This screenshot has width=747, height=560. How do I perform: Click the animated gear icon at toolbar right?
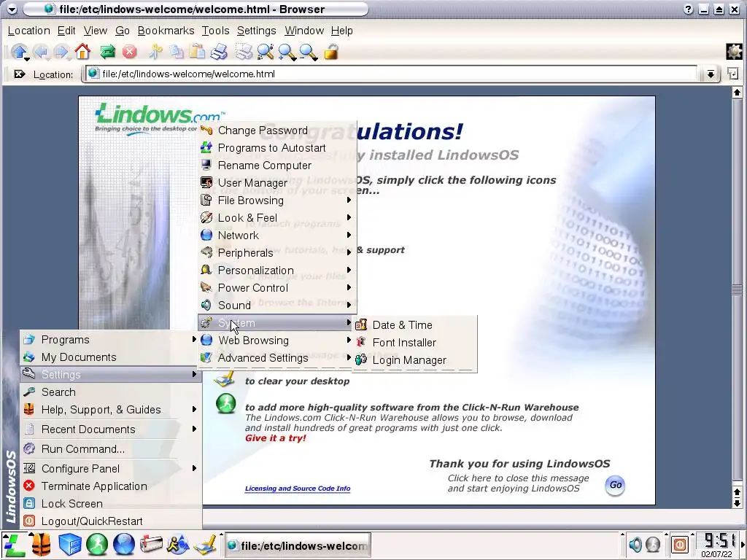(734, 52)
